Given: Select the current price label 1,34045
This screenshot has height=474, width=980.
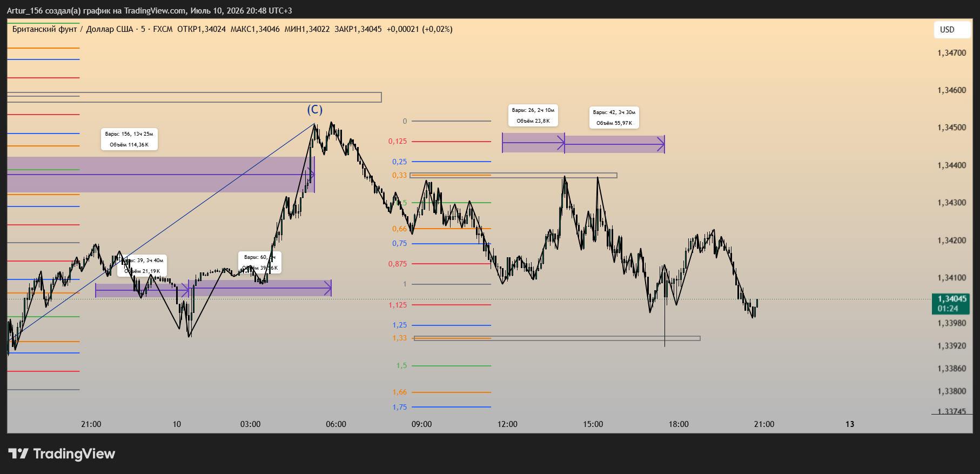Looking at the screenshot, I should tap(951, 299).
